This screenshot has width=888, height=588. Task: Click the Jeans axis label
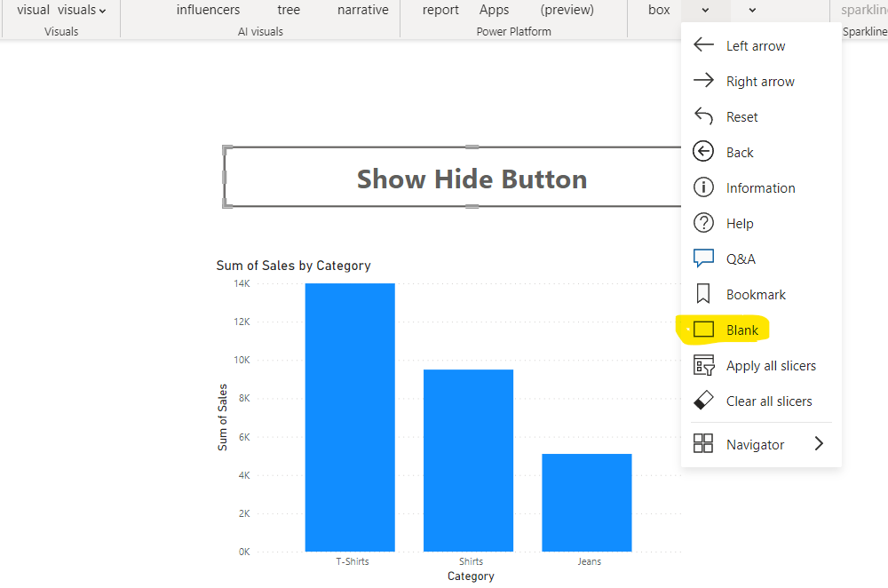(590, 561)
